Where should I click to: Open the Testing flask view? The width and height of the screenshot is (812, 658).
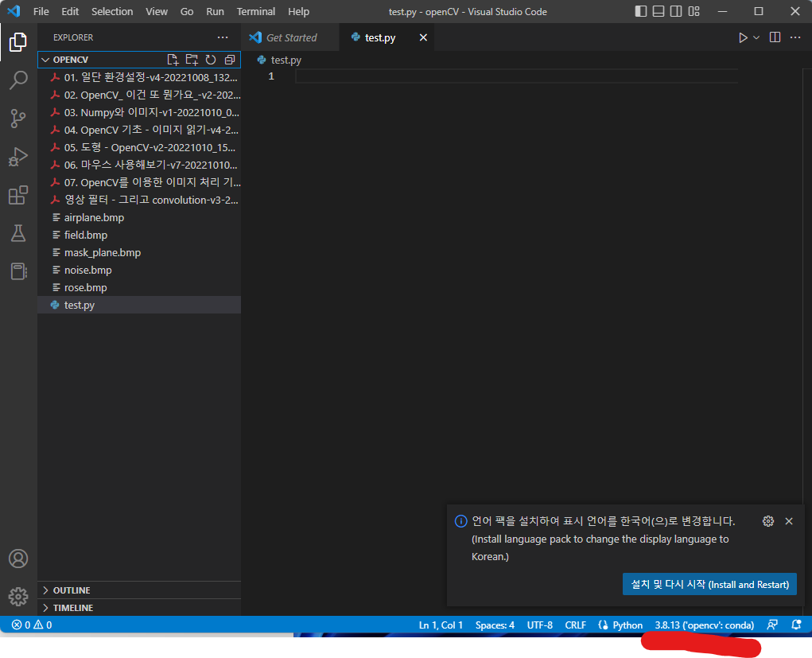click(18, 233)
